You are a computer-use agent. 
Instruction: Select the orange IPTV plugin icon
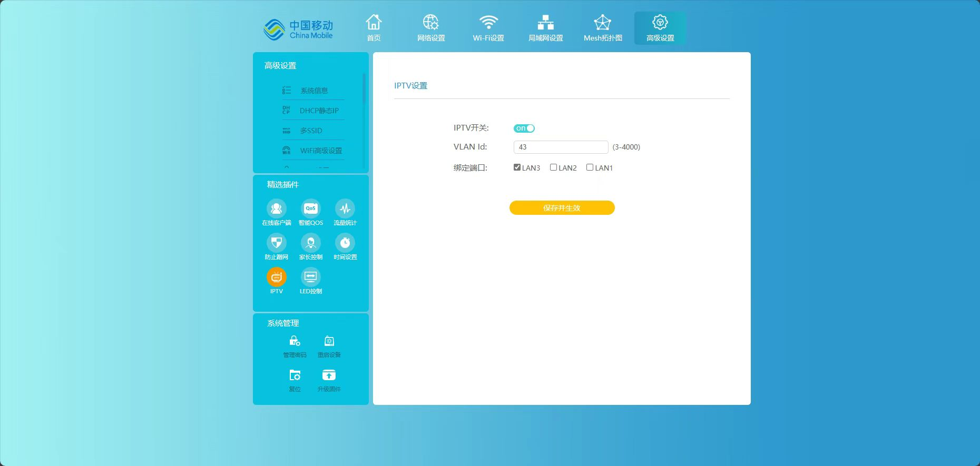click(277, 277)
